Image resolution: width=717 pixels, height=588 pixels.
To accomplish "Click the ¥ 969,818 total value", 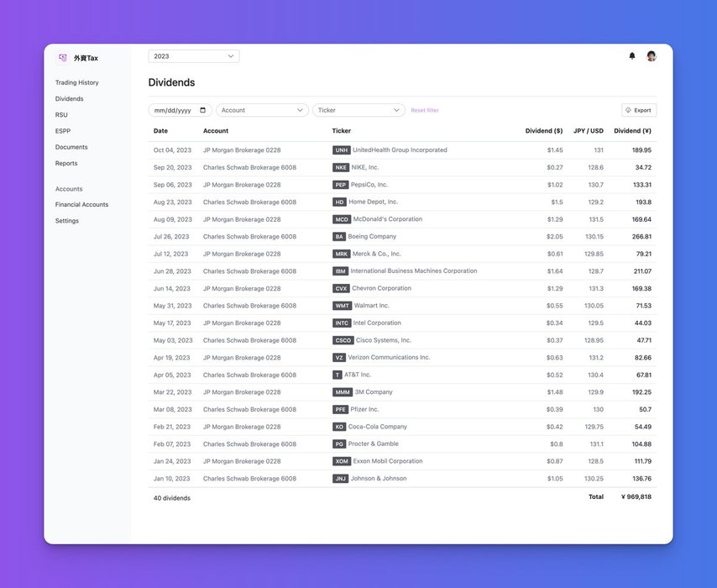I will click(636, 497).
